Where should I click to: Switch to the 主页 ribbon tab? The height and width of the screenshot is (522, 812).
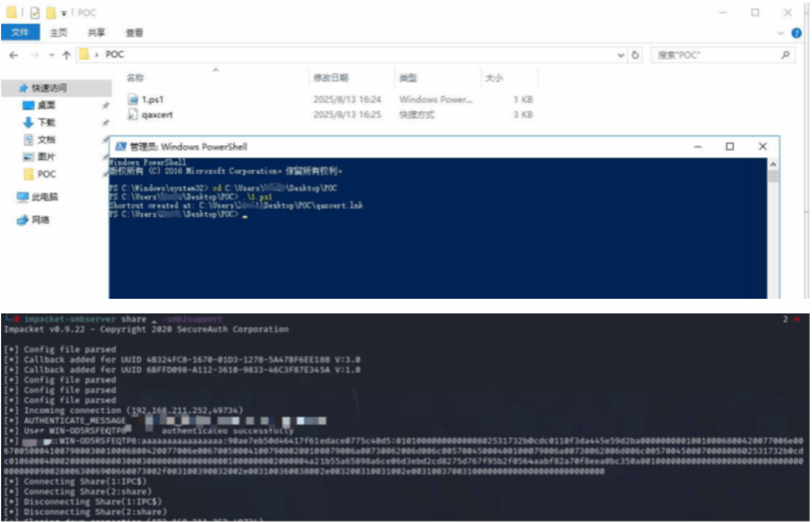click(58, 33)
